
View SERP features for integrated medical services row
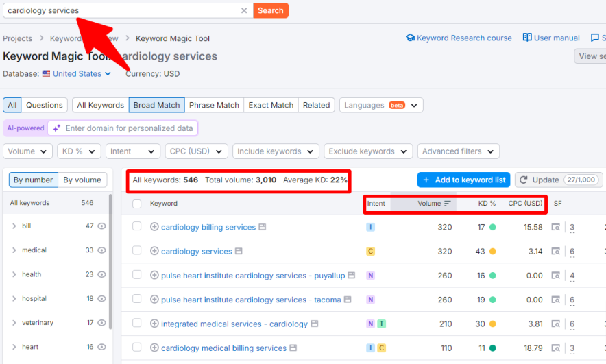click(x=556, y=324)
